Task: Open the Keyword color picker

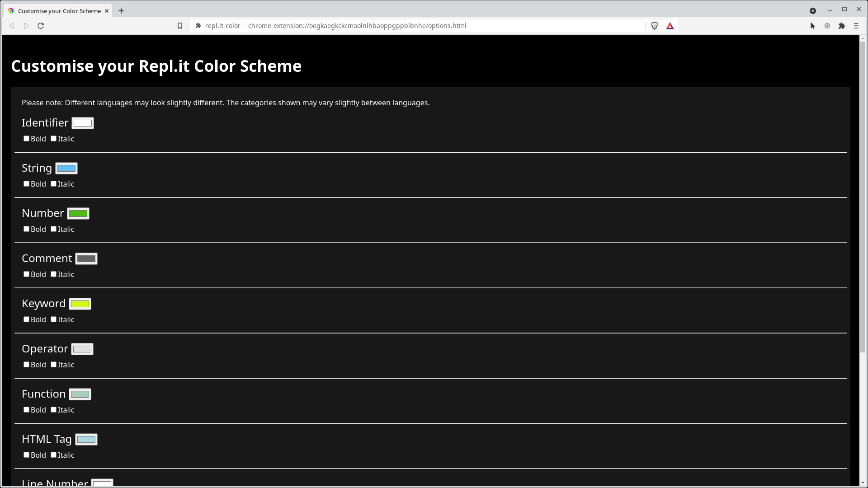Action: (80, 304)
